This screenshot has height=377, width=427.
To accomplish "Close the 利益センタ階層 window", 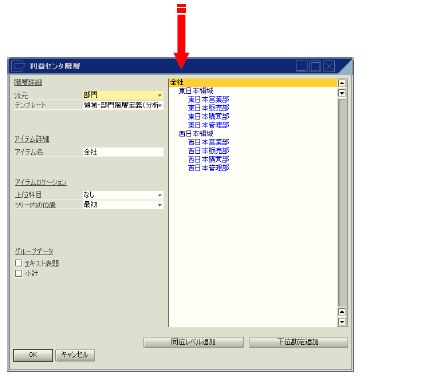I will coord(329,66).
